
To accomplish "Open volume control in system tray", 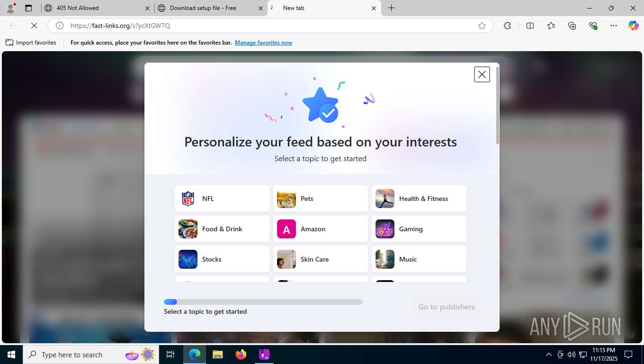I will coord(572,355).
